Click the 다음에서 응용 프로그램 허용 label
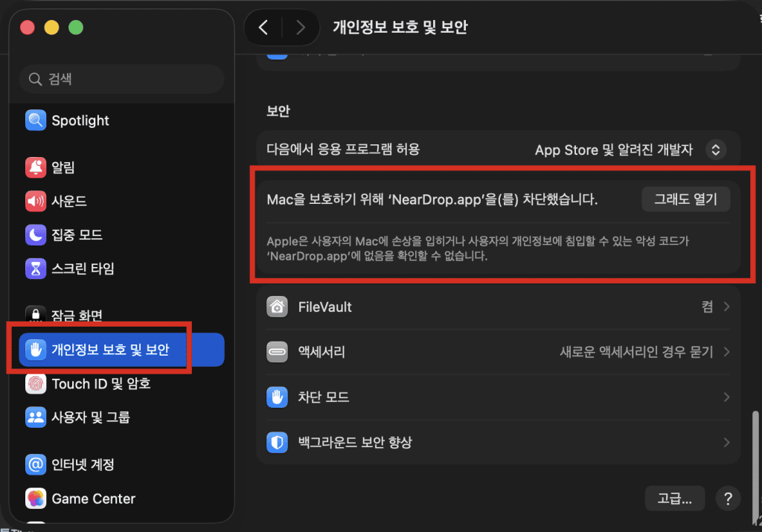 pyautogui.click(x=343, y=149)
